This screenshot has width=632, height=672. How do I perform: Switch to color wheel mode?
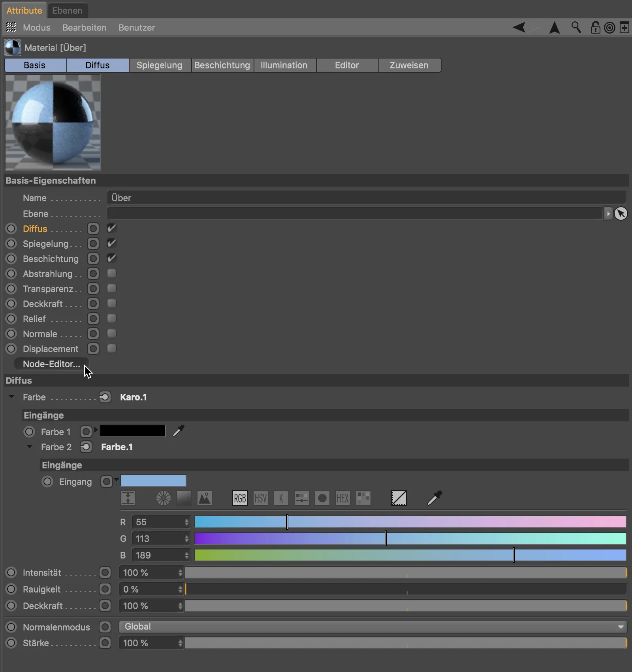pos(164,498)
